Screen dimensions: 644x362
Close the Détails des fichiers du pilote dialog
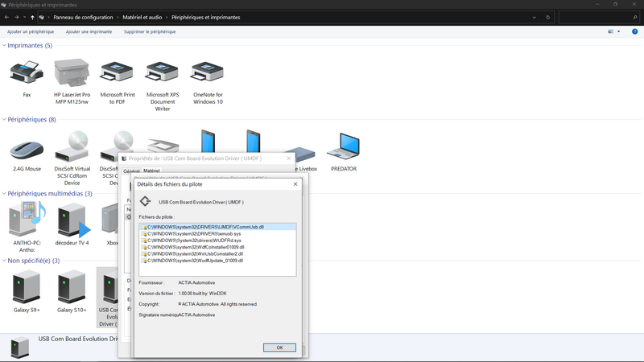coord(295,184)
